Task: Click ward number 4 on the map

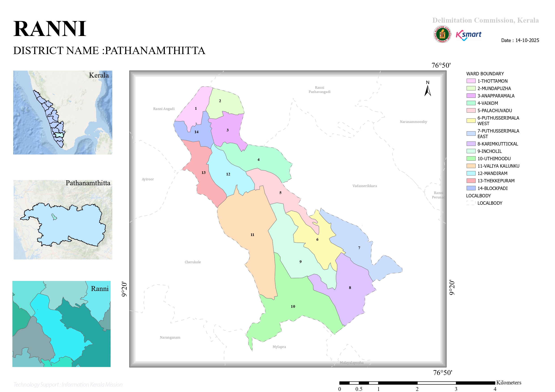Action: (x=258, y=160)
